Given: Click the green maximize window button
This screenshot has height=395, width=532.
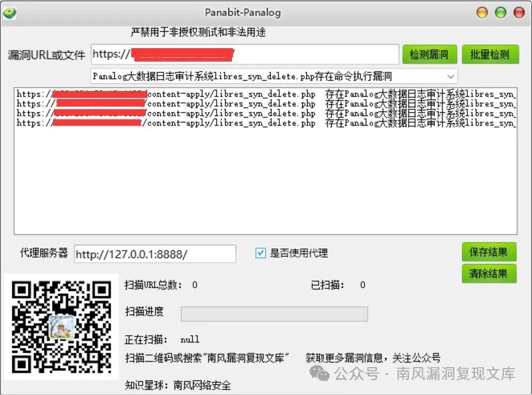Looking at the screenshot, I should point(500,13).
